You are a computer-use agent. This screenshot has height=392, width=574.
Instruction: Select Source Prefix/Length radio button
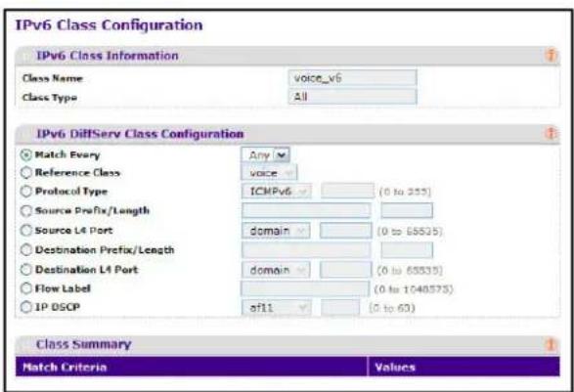point(26,210)
